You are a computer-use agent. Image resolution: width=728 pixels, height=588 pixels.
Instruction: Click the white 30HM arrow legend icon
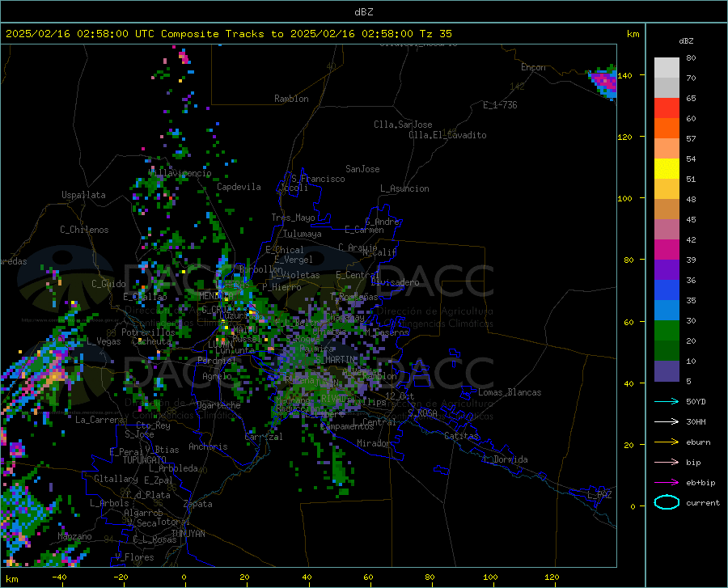point(667,421)
